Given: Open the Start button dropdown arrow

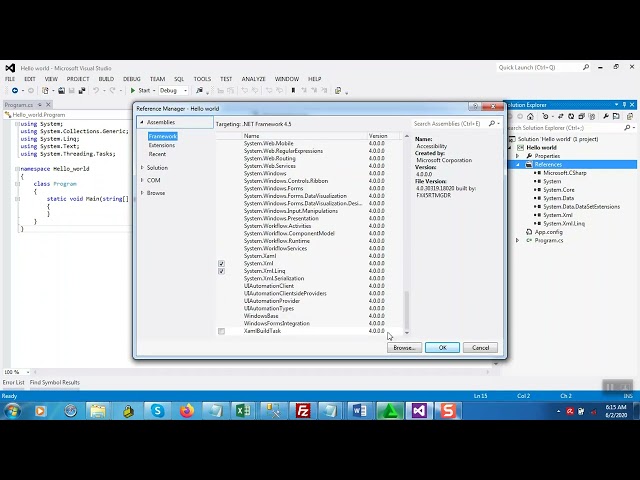Looking at the screenshot, I should point(154,91).
